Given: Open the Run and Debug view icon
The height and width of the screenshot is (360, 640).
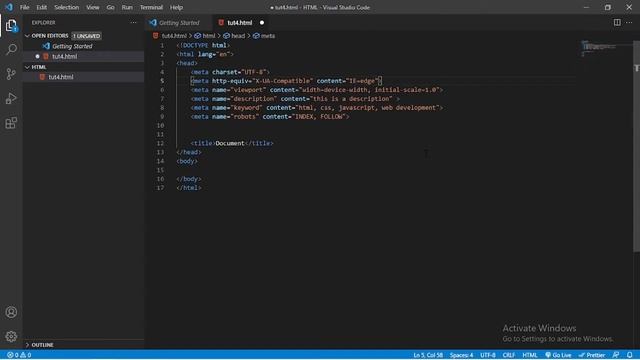Looking at the screenshot, I should coord(11,98).
